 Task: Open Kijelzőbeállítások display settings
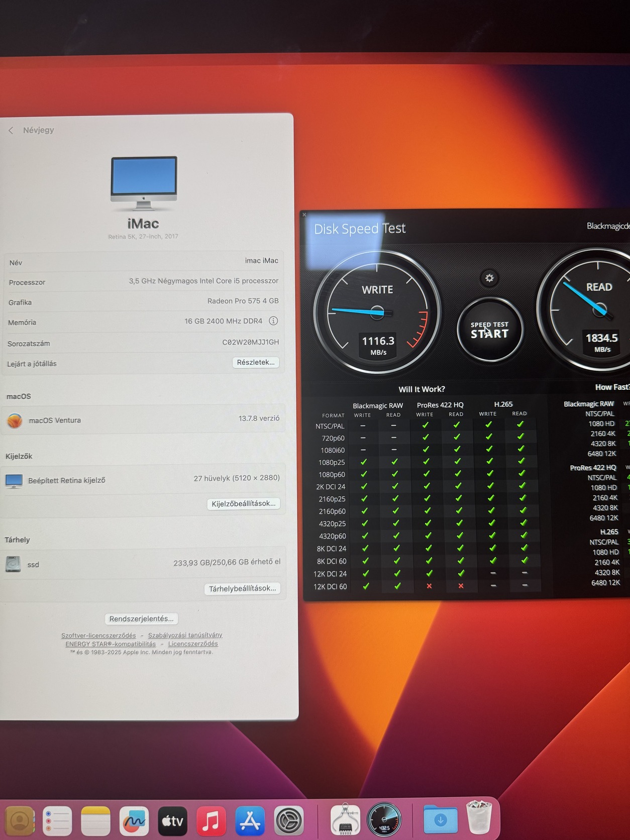(x=244, y=503)
